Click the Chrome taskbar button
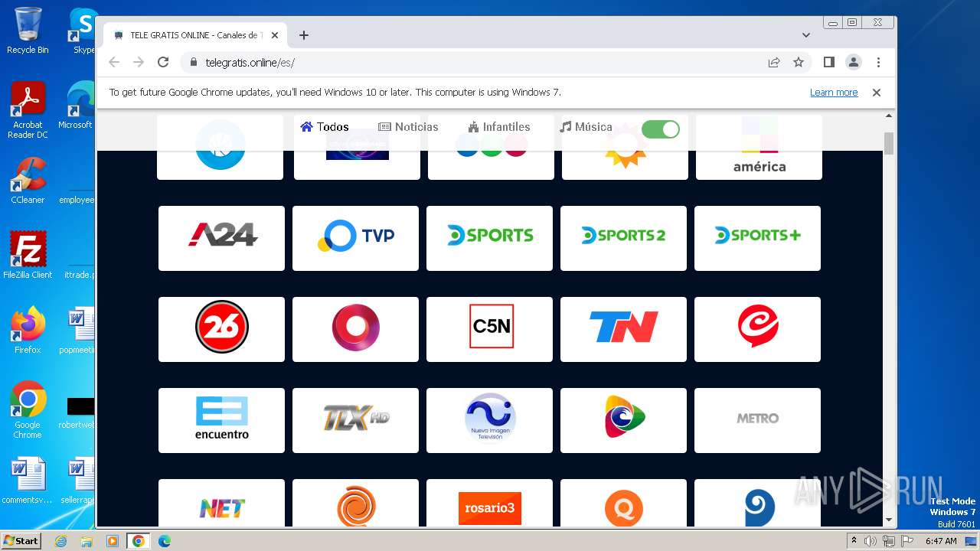Screen dimensions: 980x551 [138, 541]
